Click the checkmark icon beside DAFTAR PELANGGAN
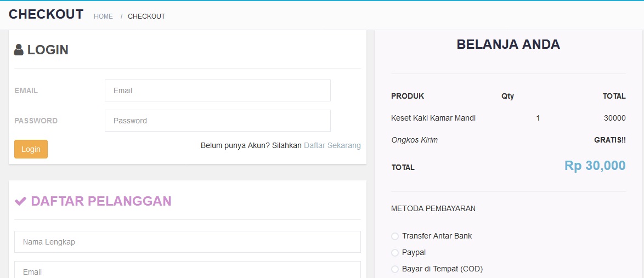Image resolution: width=644 pixels, height=278 pixels. pyautogui.click(x=20, y=201)
